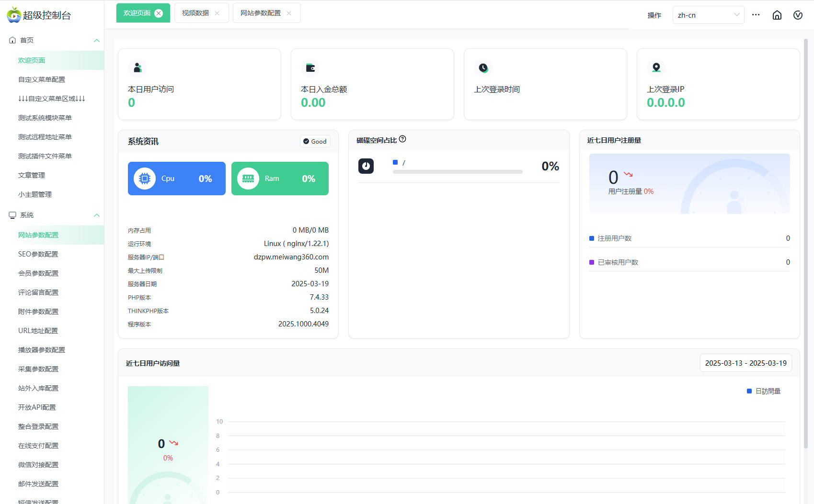The image size is (814, 504).
Task: Click the home icon in top bar
Action: (777, 15)
